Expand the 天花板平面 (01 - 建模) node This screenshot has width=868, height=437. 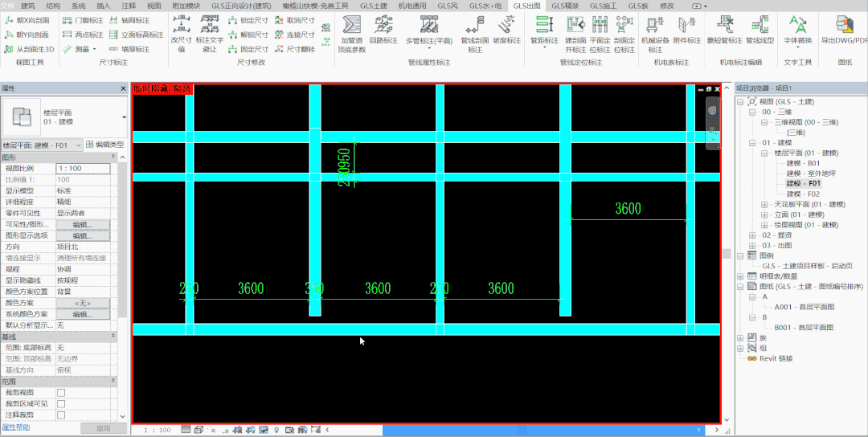tap(764, 205)
